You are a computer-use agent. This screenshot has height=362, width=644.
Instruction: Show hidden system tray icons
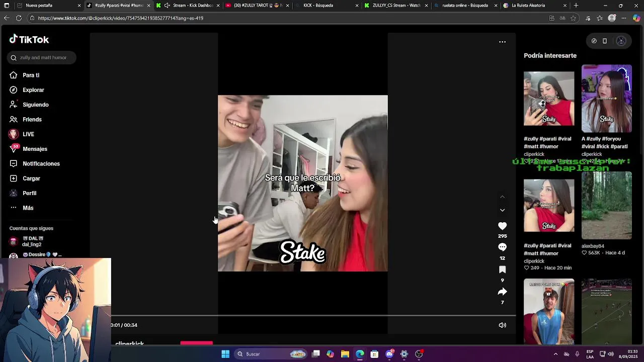coord(555,354)
